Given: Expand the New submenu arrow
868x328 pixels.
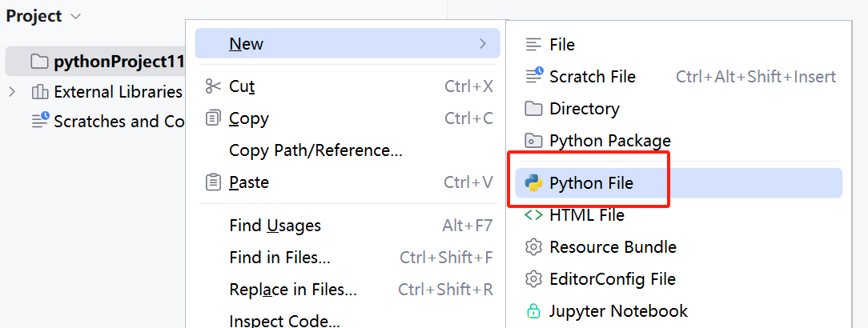Looking at the screenshot, I should [483, 43].
